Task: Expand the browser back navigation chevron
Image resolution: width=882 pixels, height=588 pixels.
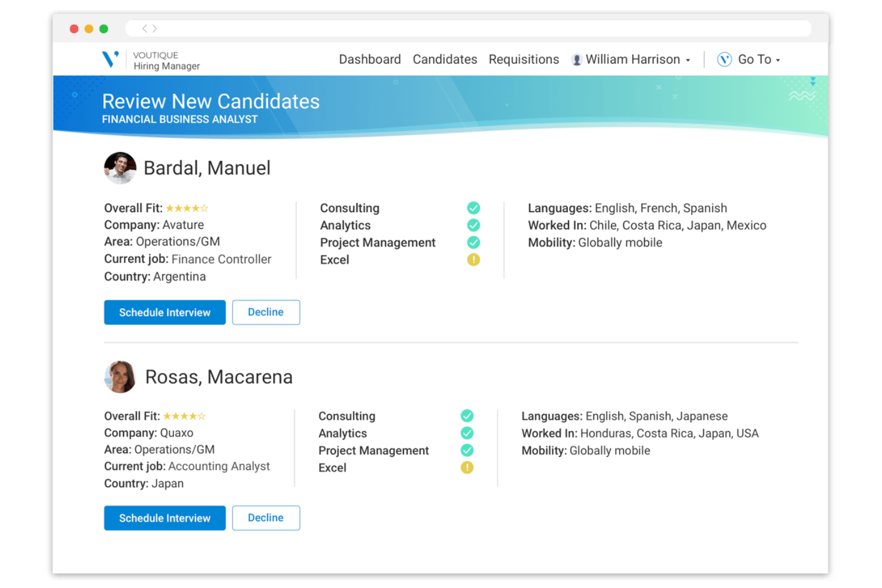Action: [x=145, y=28]
